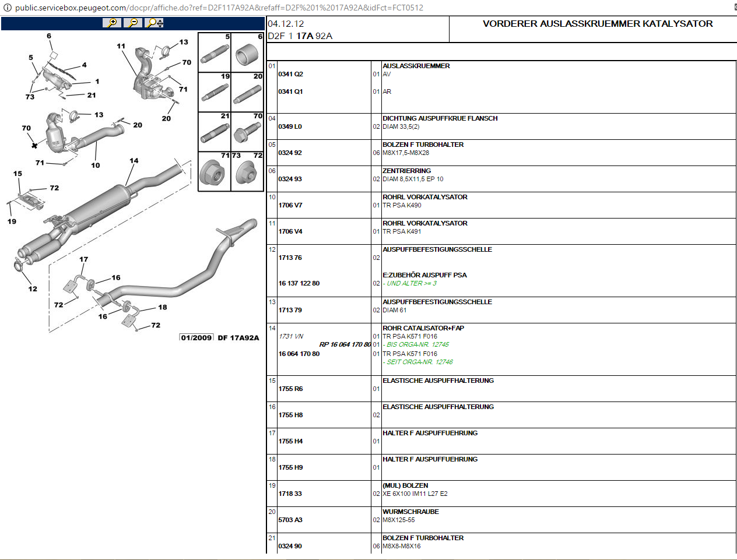Click part number 1706 V7
737x560 pixels.
pyautogui.click(x=290, y=205)
